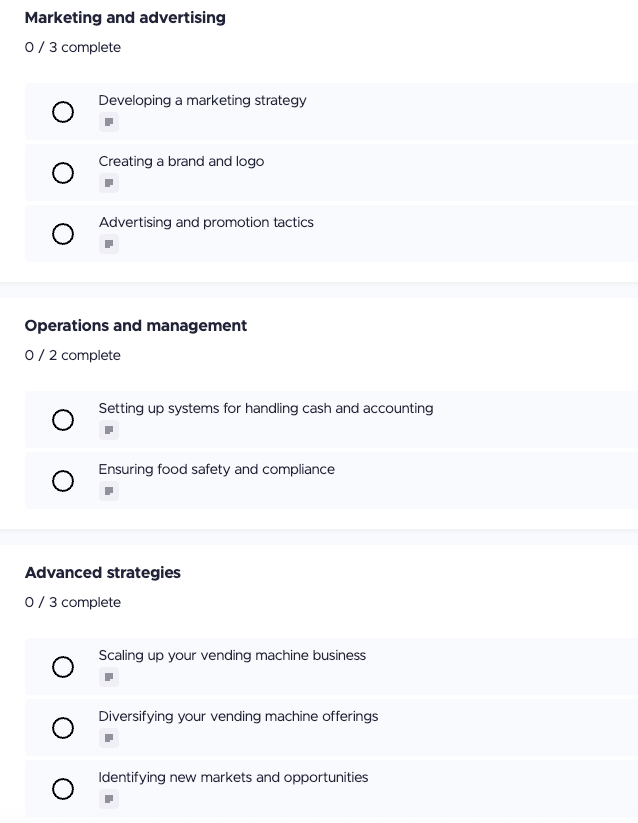638x823 pixels.
Task: Open note icon under Developing a marketing strategy
Action: click(x=109, y=122)
